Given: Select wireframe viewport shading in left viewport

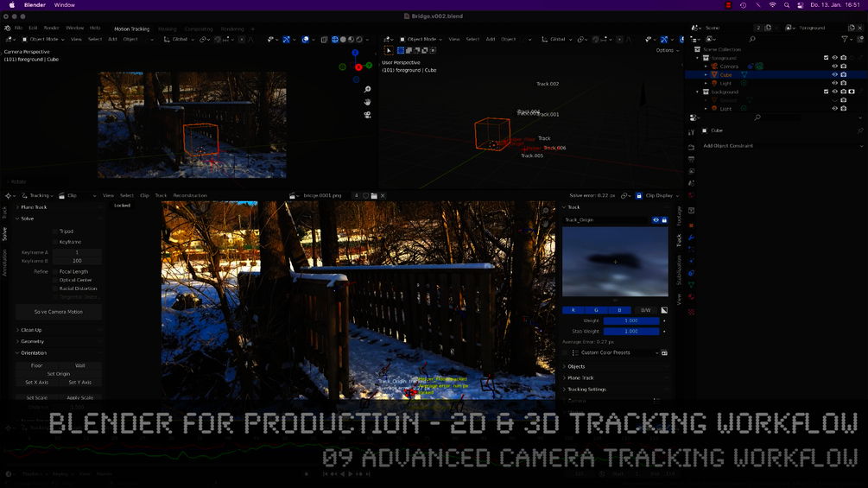Looking at the screenshot, I should click(335, 39).
